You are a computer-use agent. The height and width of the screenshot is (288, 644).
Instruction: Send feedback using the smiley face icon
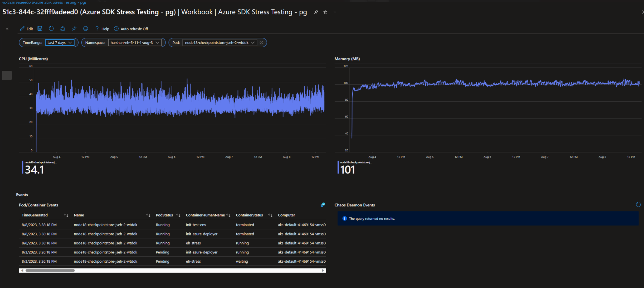click(86, 29)
